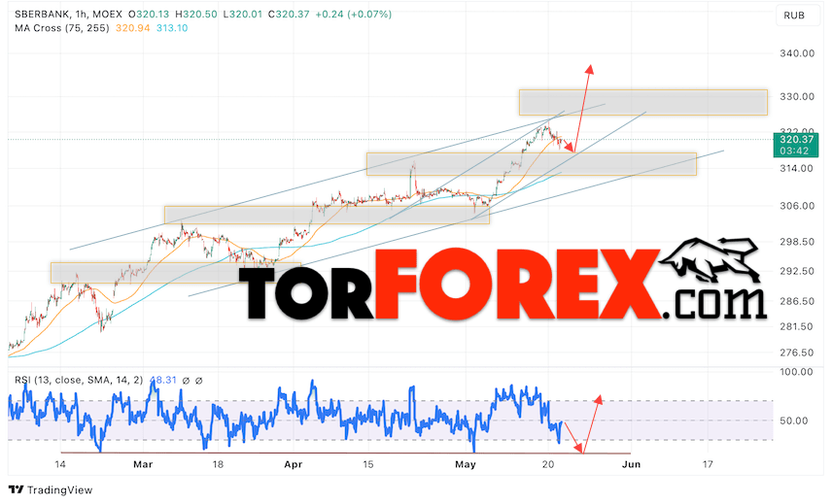Click the Apr date label on time axis
The width and height of the screenshot is (832, 504).
(293, 464)
